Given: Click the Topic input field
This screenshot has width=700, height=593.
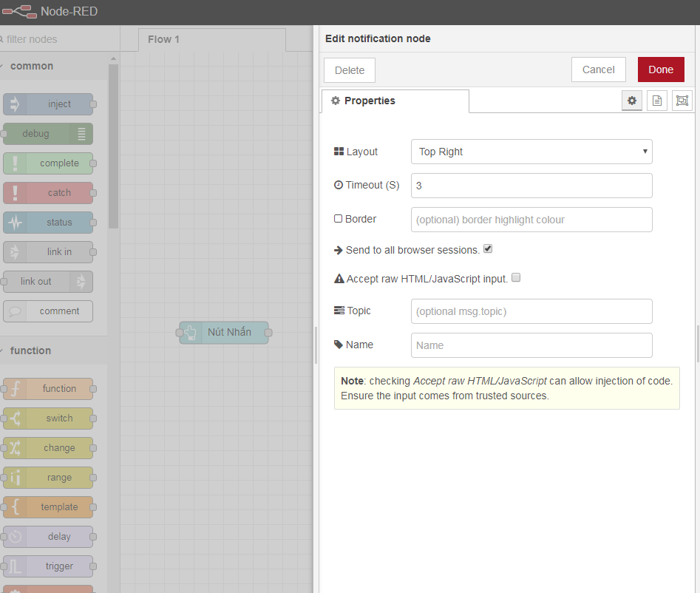Looking at the screenshot, I should (x=531, y=311).
